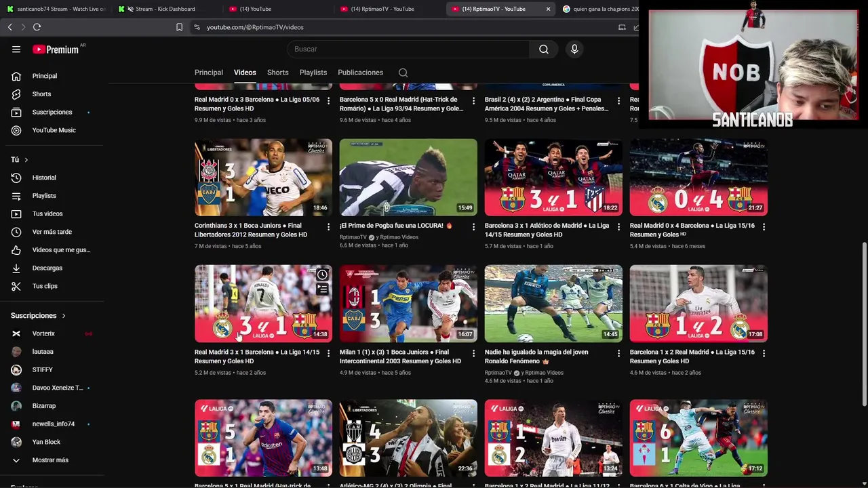Play Barcelona 6 x 1 Celta de Vigo thumbnail
868x488 pixels.
click(x=698, y=438)
